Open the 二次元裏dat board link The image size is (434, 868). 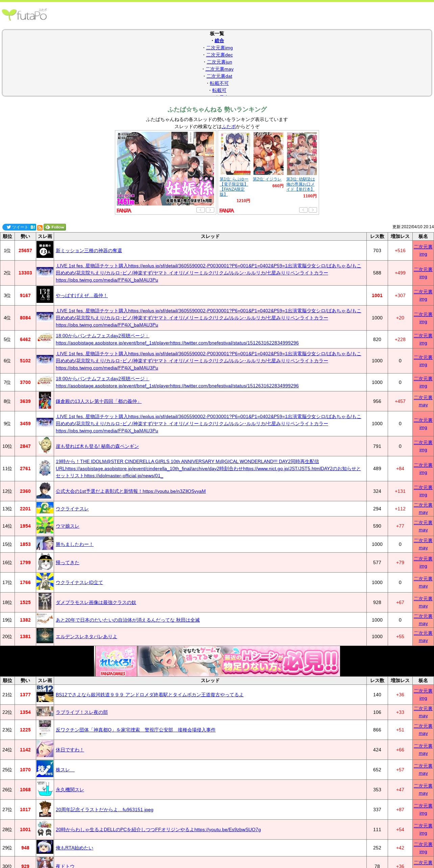point(219,76)
